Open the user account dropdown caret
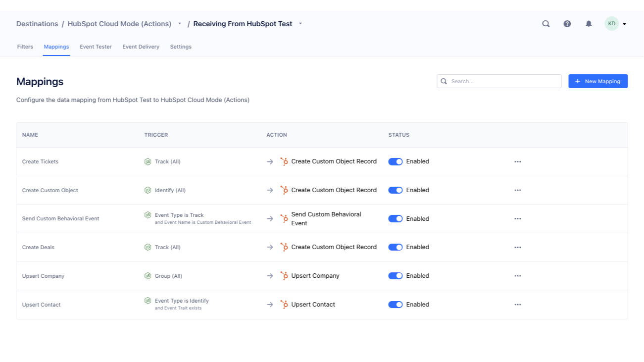The image size is (644, 362). point(625,24)
